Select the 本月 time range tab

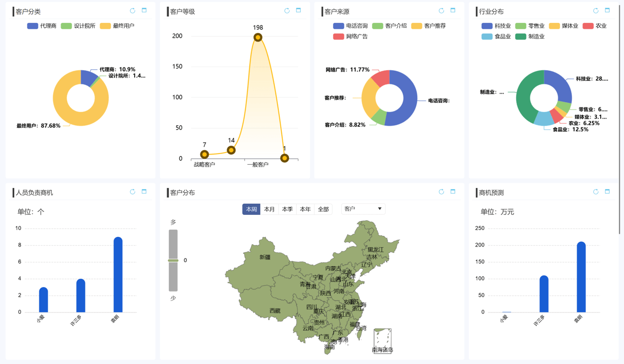[269, 210]
